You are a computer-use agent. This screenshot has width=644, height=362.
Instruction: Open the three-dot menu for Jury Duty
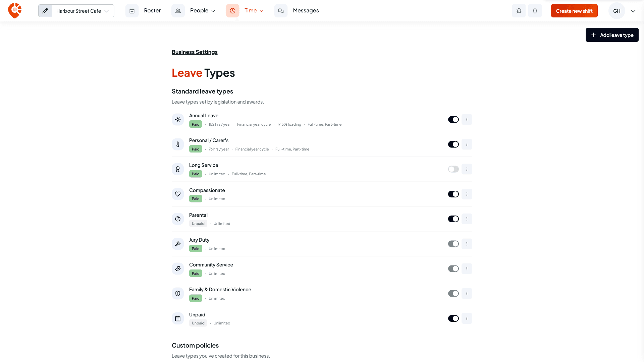[x=467, y=244]
